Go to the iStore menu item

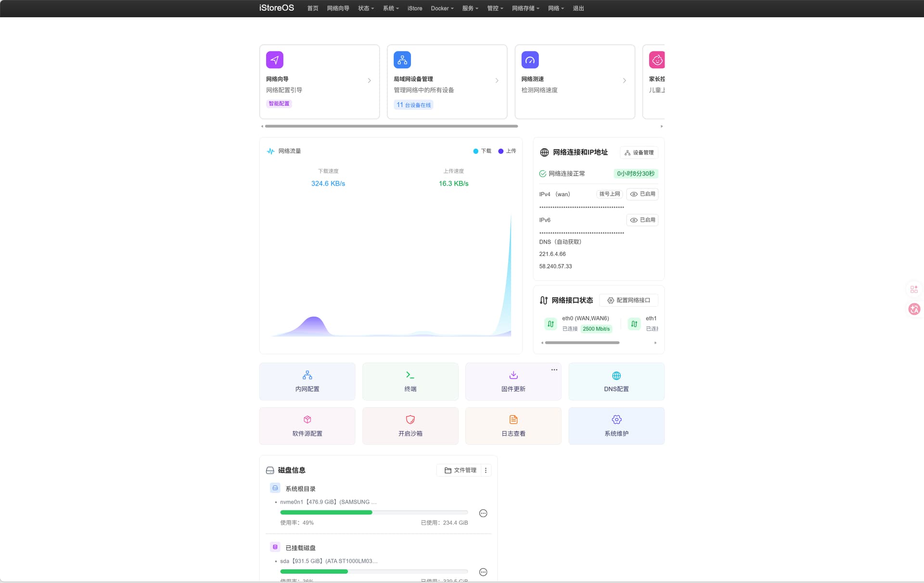point(414,8)
